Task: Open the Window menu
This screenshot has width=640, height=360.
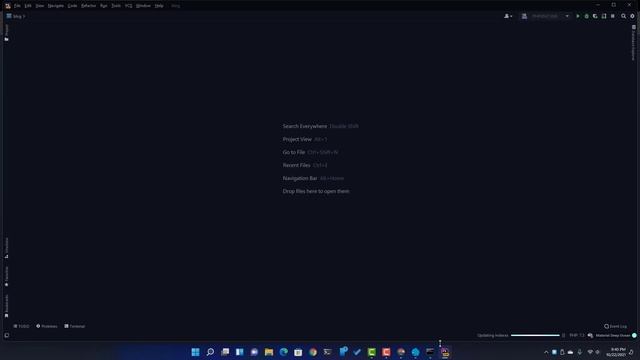Action: (143, 6)
